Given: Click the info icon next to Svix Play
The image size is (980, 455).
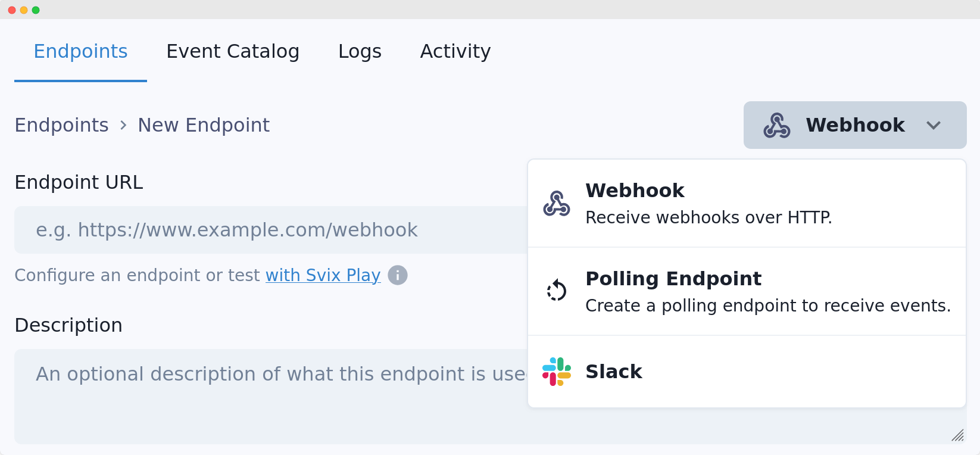Looking at the screenshot, I should click(x=398, y=275).
